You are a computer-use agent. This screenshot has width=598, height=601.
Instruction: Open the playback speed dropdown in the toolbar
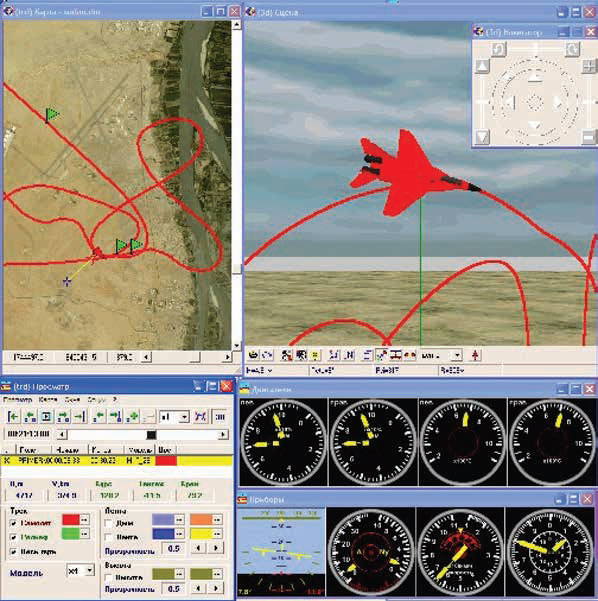tap(184, 417)
